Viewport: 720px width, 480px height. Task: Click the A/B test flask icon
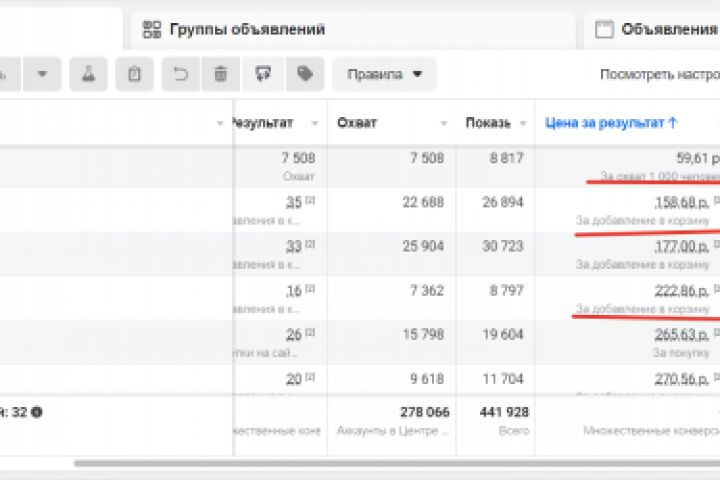point(88,74)
